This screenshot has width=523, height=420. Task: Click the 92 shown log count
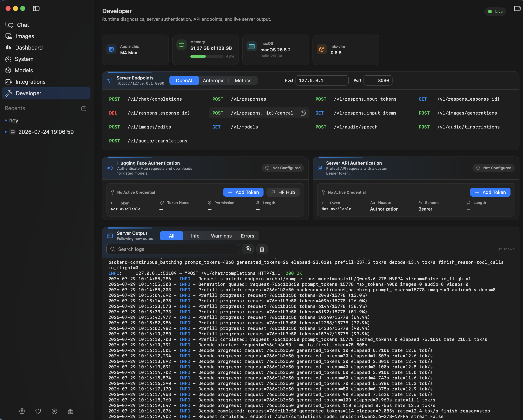pyautogui.click(x=506, y=249)
